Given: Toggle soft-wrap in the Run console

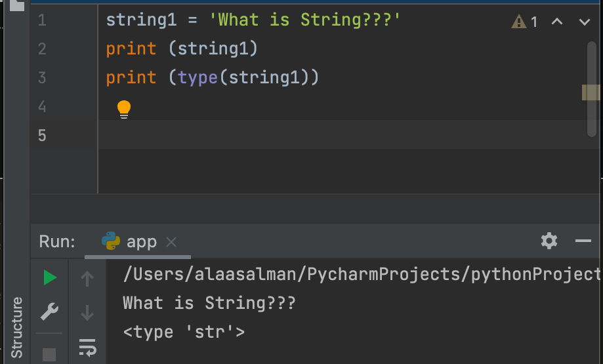Looking at the screenshot, I should (87, 347).
